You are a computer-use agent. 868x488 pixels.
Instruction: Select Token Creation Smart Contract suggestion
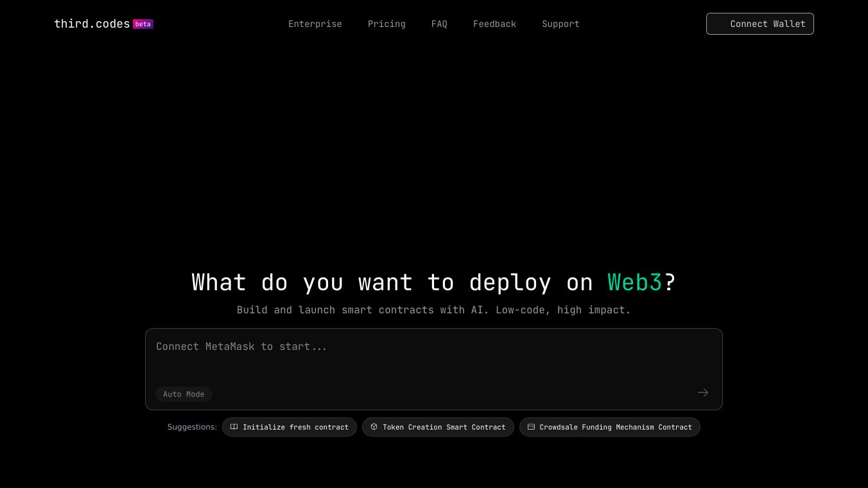[438, 427]
